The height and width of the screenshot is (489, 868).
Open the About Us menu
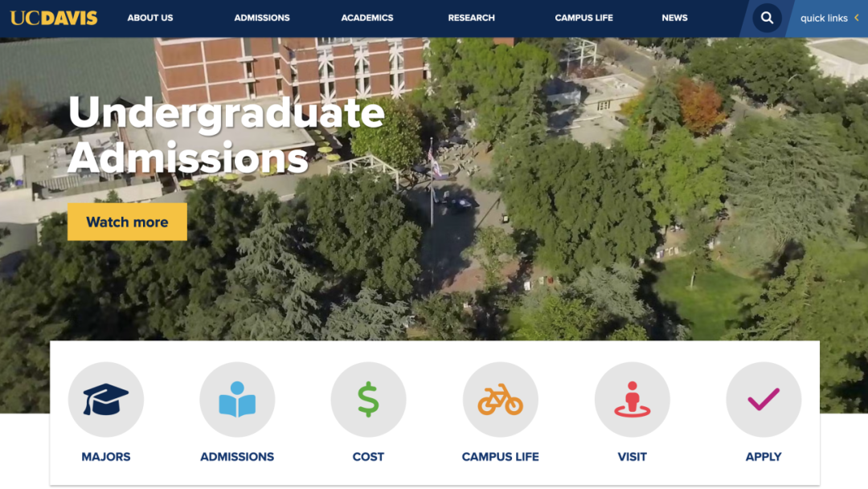150,18
